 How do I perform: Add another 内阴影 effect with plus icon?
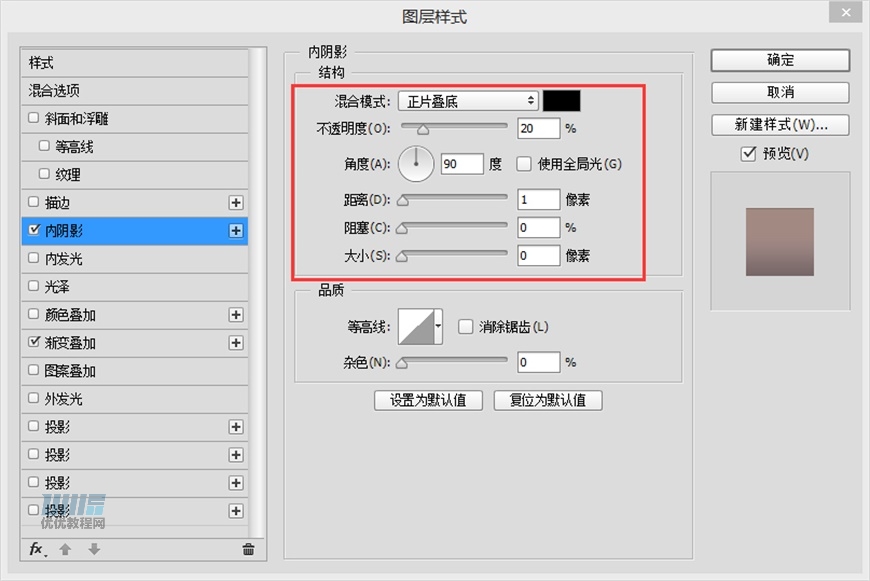pos(236,231)
